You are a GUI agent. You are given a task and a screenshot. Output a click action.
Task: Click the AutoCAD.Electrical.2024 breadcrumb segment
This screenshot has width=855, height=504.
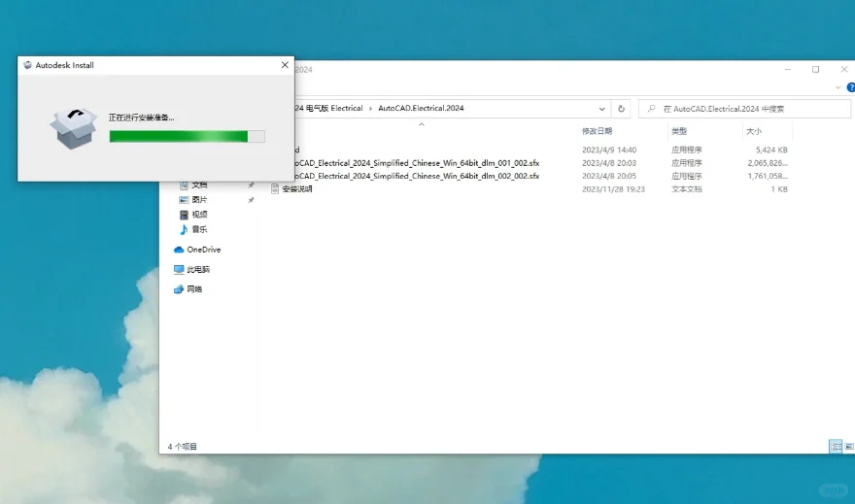[421, 109]
